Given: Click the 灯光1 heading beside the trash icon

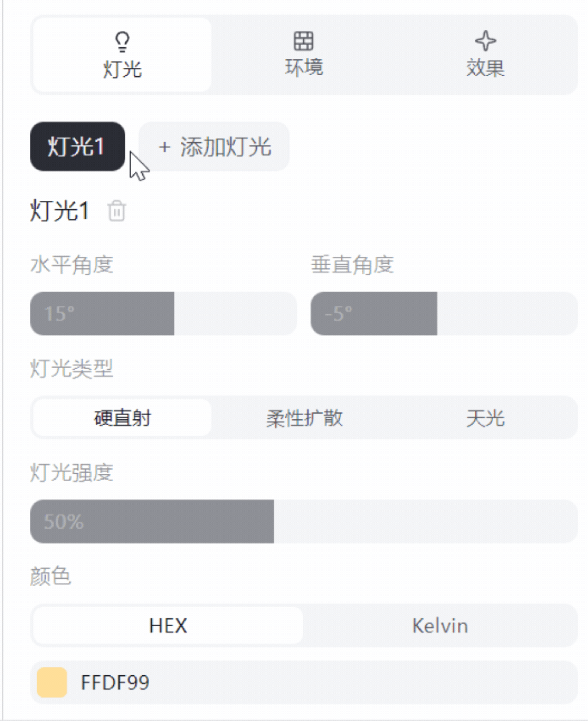Looking at the screenshot, I should [x=59, y=211].
